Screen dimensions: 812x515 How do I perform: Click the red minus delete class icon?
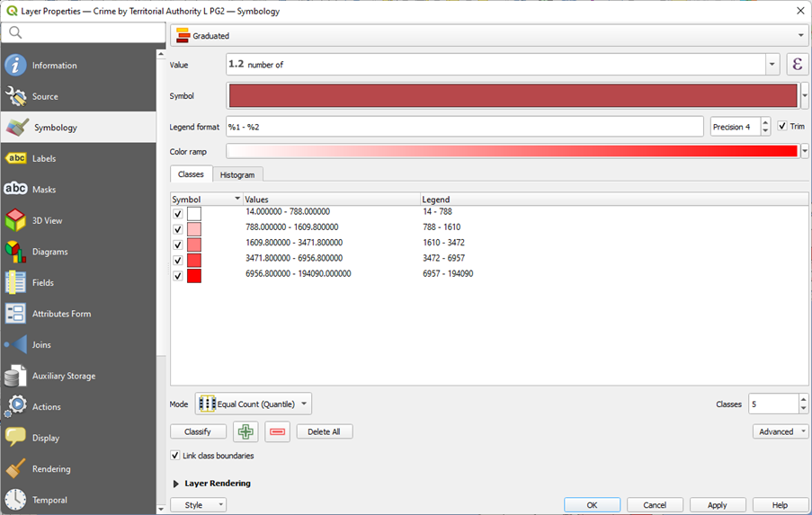coord(277,431)
